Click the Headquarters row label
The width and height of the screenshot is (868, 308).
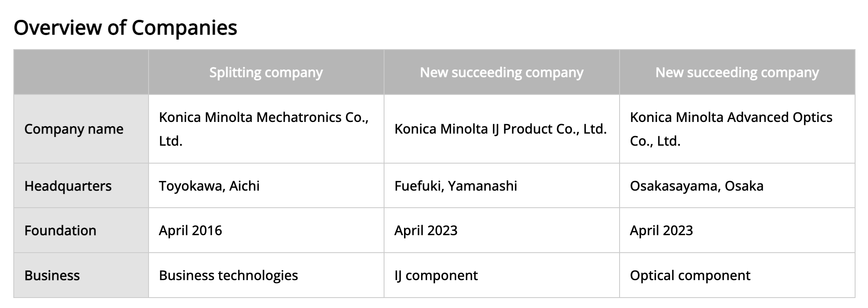click(x=68, y=186)
